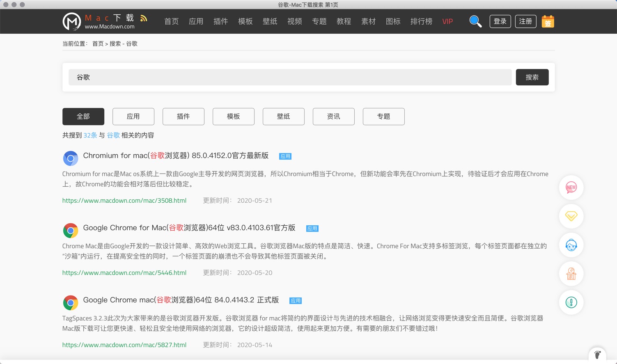Open the 排行榜 navigation menu item
This screenshot has height=364, width=617.
coord(421,21)
